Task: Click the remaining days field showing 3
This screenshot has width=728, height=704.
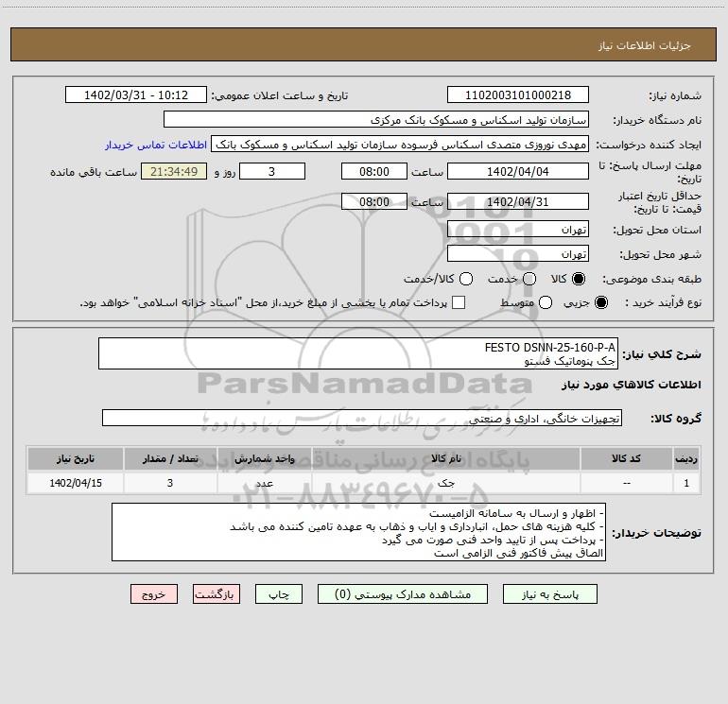Action: (x=272, y=171)
